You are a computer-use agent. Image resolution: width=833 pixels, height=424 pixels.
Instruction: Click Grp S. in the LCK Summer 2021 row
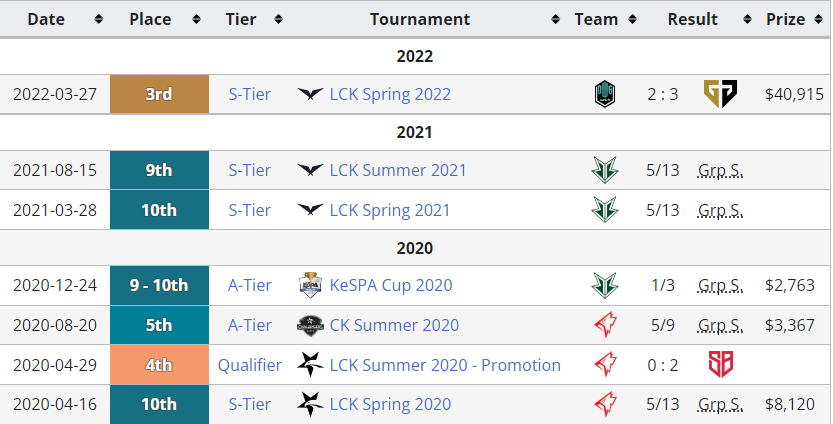pos(720,170)
